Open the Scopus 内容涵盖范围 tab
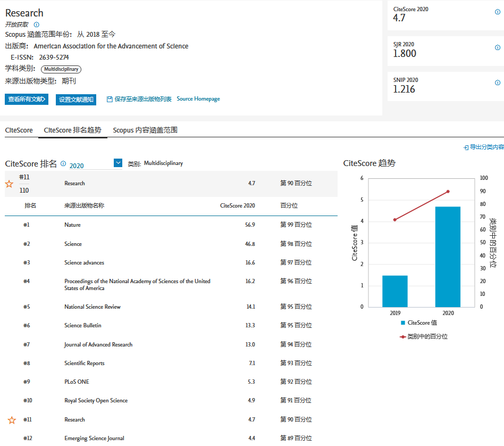This screenshot has width=504, height=446. (145, 130)
